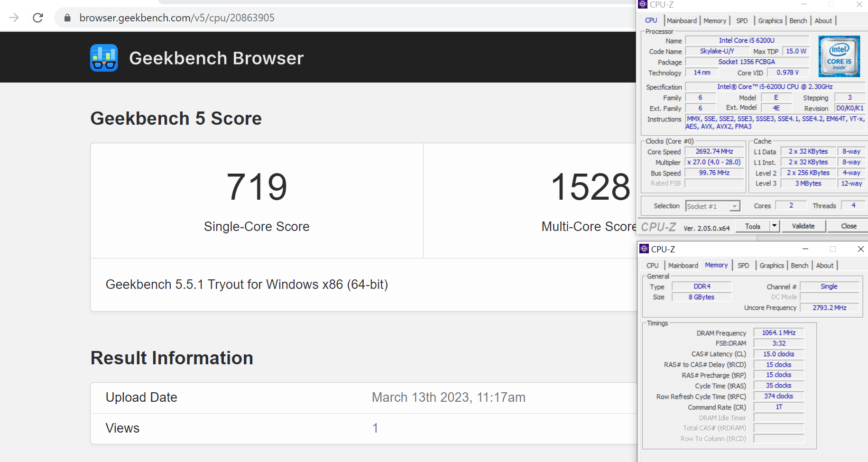
Task: Click the Intel Core i5 logo badge
Action: (839, 56)
